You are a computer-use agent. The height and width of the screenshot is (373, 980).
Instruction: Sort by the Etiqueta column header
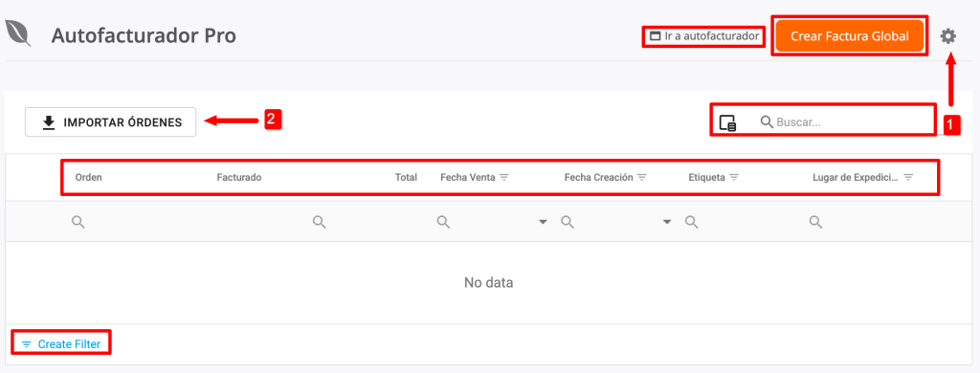coord(707,178)
